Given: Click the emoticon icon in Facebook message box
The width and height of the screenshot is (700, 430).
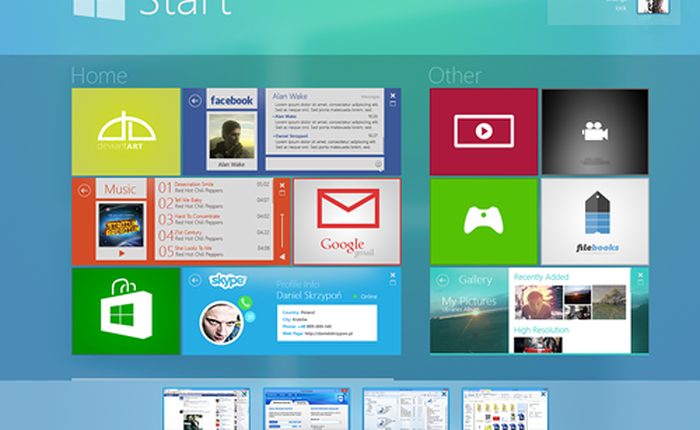Looking at the screenshot, I should coord(378,164).
